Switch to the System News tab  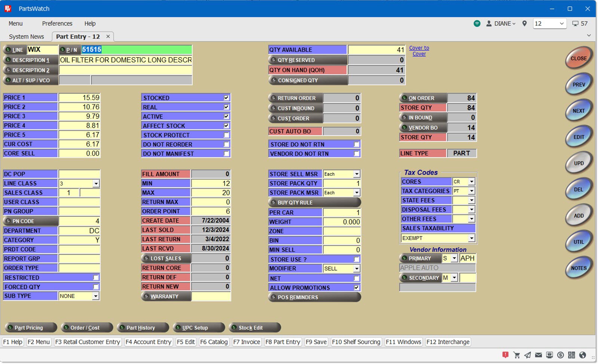[x=27, y=37]
